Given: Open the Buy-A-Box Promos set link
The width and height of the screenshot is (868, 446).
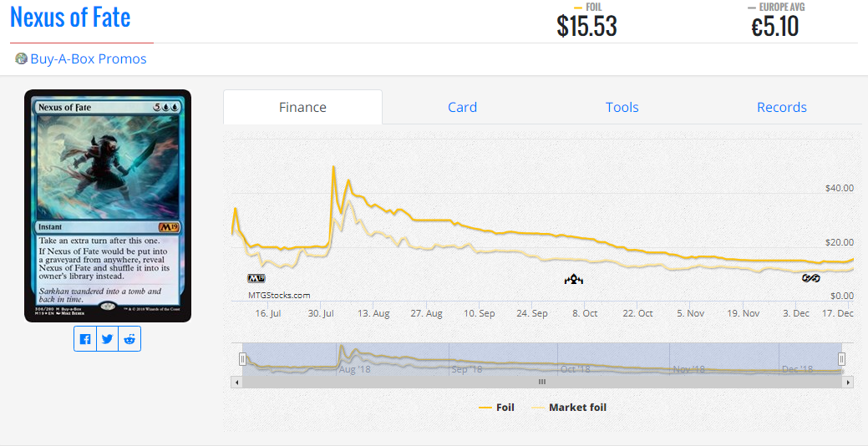Looking at the screenshot, I should (x=88, y=58).
